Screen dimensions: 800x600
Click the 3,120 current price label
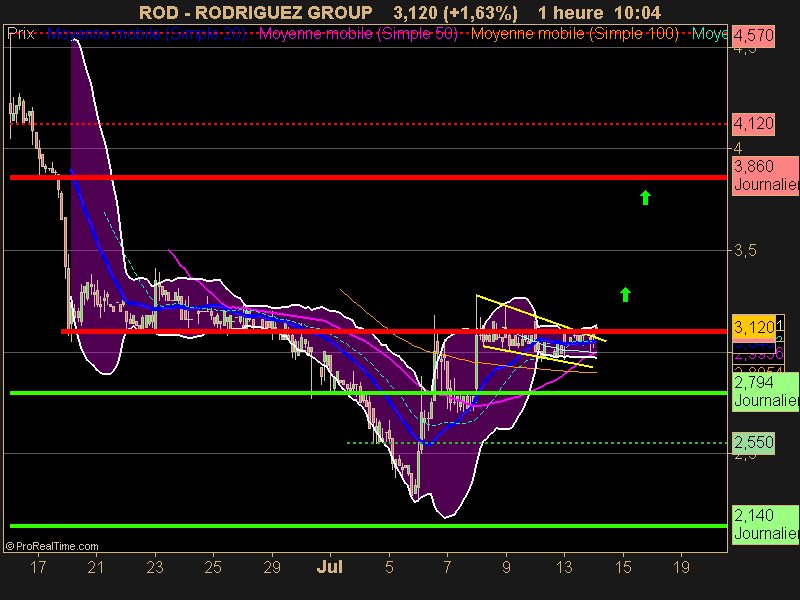point(754,327)
